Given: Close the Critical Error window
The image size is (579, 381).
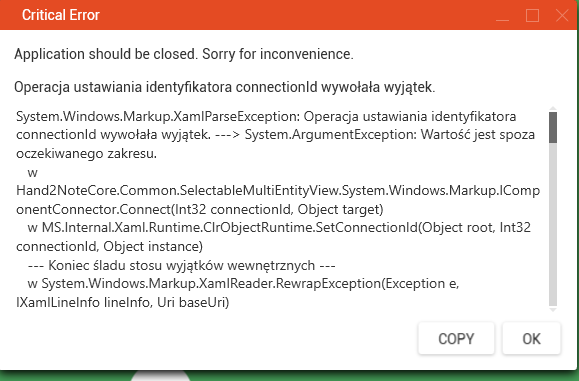Looking at the screenshot, I should click(x=562, y=16).
